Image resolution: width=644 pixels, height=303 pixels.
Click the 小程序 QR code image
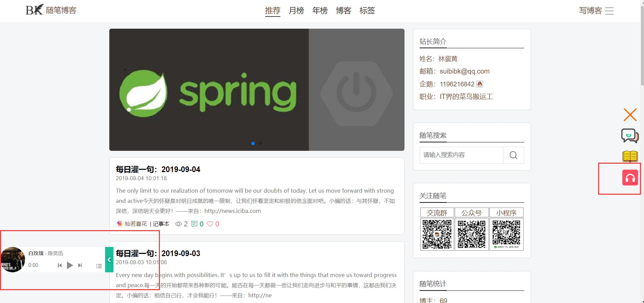pyautogui.click(x=506, y=234)
